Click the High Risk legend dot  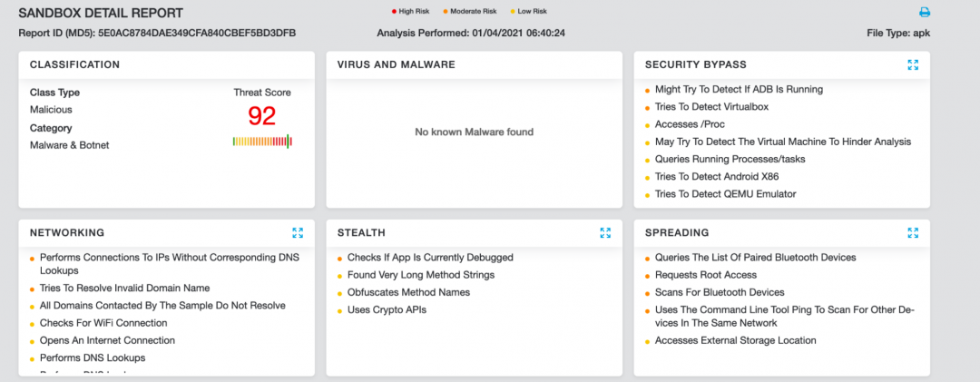pos(393,12)
